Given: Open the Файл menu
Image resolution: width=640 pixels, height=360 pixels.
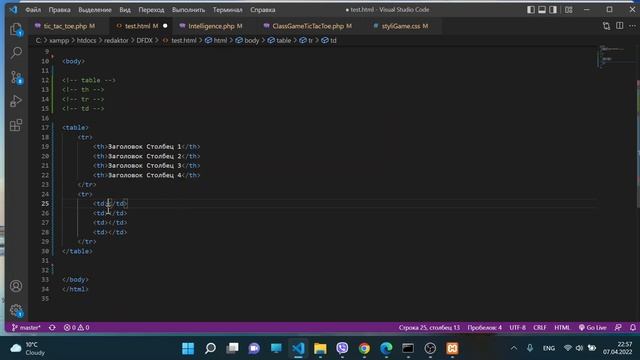Looking at the screenshot, I should 33,10.
